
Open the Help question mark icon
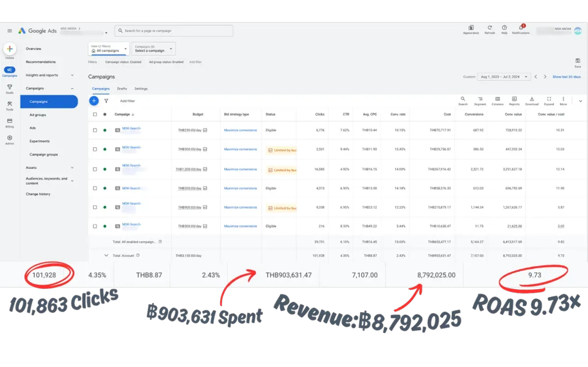[x=504, y=28]
